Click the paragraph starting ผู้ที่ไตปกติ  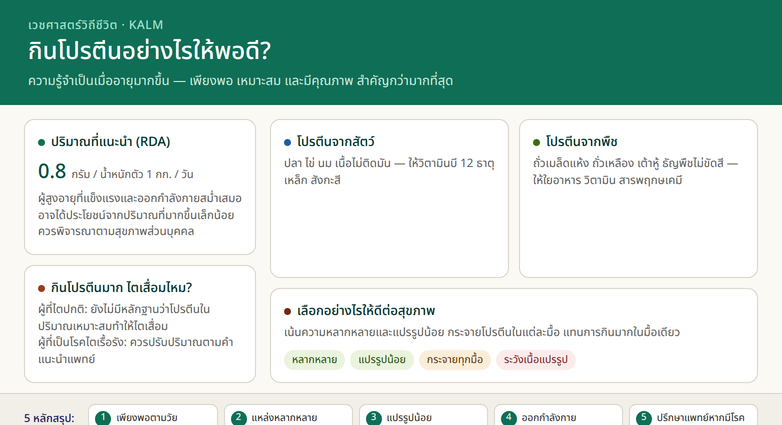(124, 317)
